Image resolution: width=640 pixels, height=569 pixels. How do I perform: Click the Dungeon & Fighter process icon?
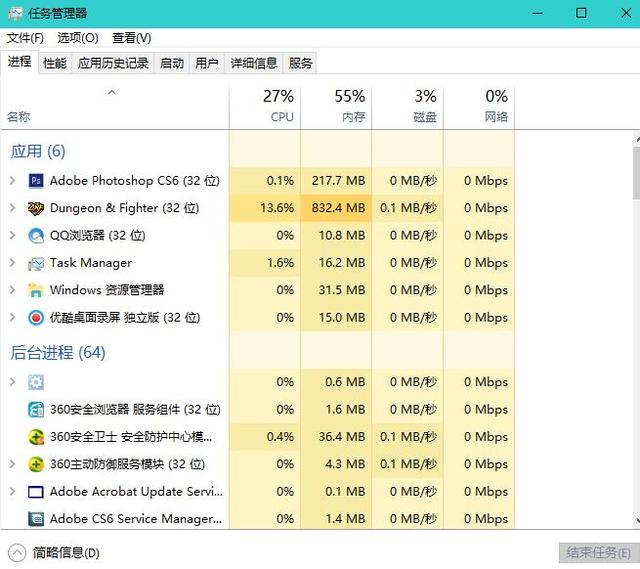36,208
